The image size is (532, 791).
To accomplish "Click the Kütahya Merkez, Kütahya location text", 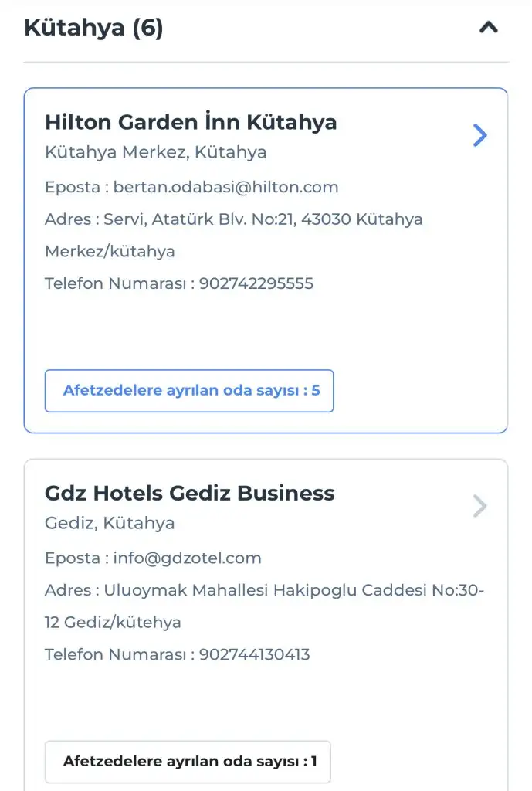I will pyautogui.click(x=156, y=152).
